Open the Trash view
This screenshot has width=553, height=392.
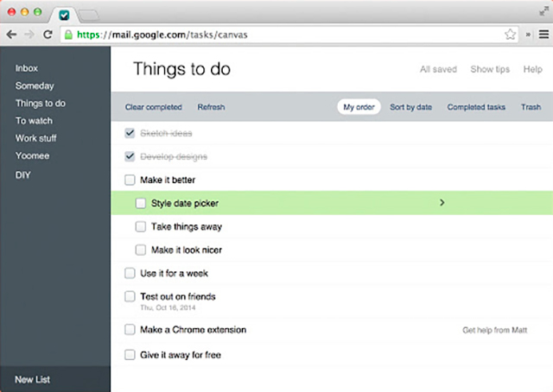[531, 107]
